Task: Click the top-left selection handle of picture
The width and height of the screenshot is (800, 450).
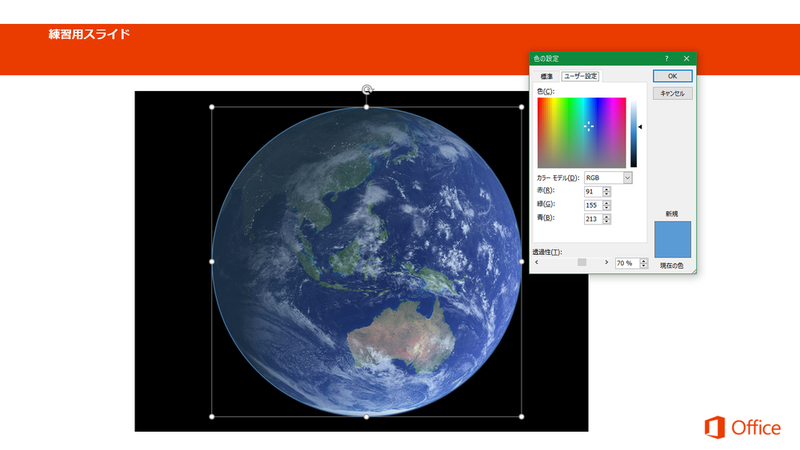Action: pyautogui.click(x=212, y=107)
